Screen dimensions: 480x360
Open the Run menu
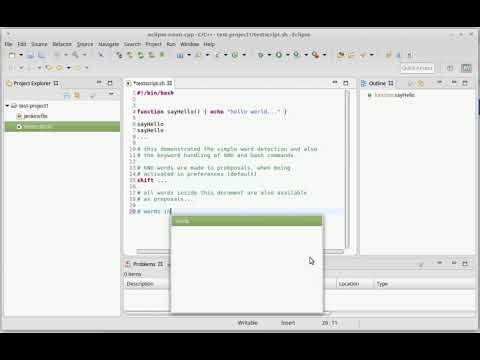click(171, 44)
